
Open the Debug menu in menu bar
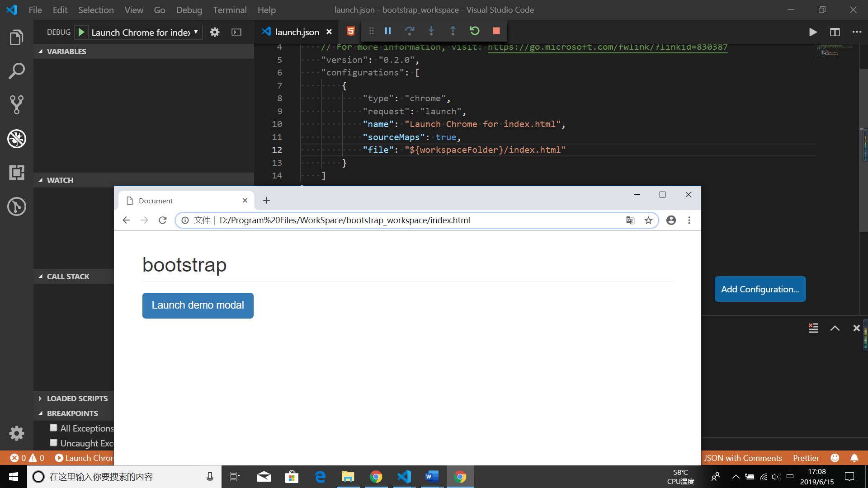coord(187,9)
